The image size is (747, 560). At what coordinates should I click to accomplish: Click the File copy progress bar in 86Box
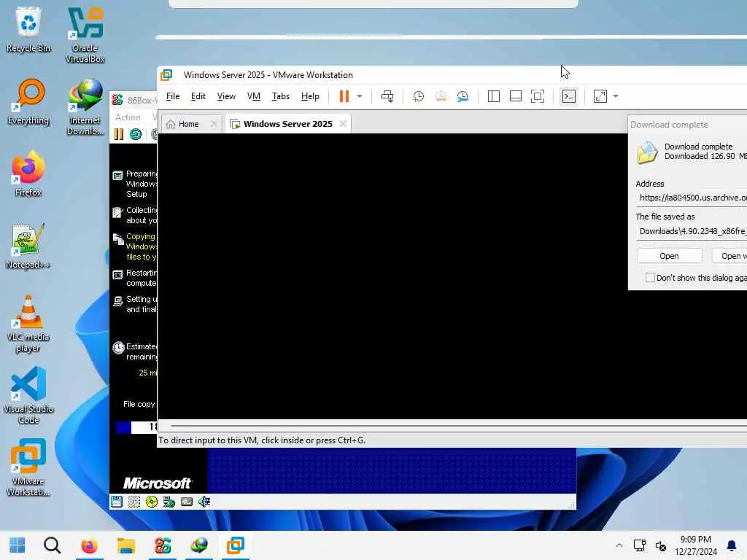(136, 427)
